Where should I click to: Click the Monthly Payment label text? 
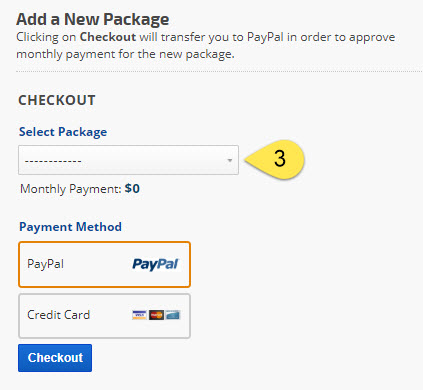[71, 189]
